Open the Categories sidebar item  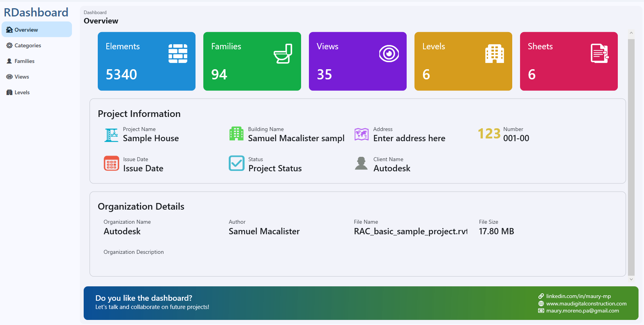tap(37, 45)
